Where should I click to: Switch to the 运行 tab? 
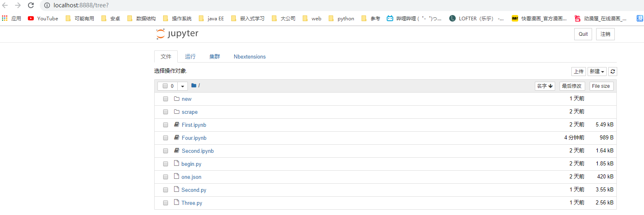[x=190, y=56]
